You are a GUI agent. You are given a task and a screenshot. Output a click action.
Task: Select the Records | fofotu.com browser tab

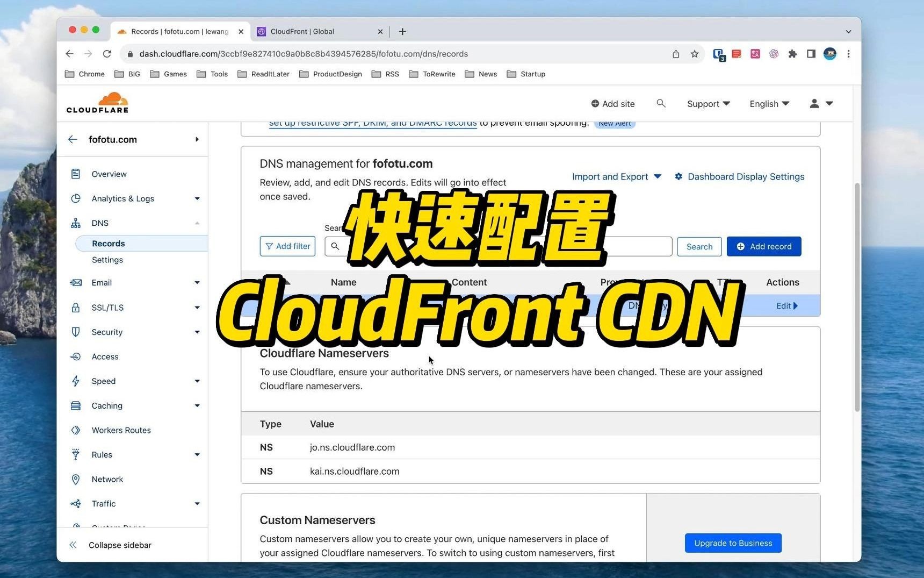(179, 31)
